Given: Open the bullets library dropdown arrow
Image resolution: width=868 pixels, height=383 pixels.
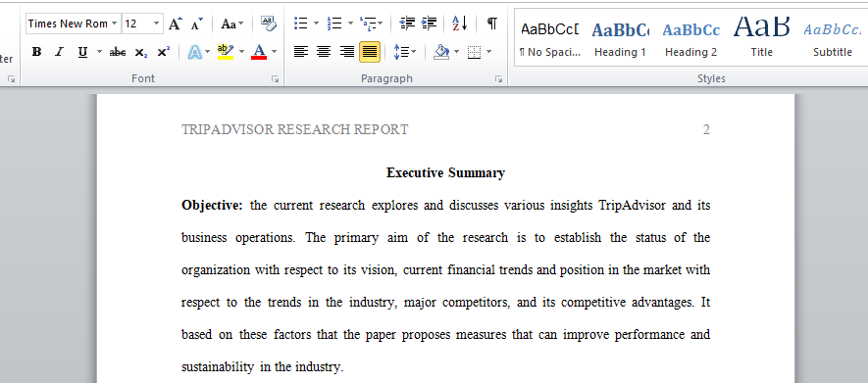Looking at the screenshot, I should pyautogui.click(x=316, y=24).
